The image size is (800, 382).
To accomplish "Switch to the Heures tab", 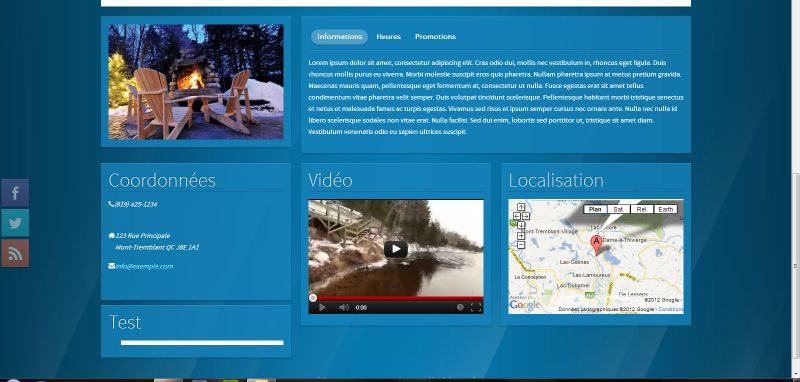I will click(x=388, y=37).
